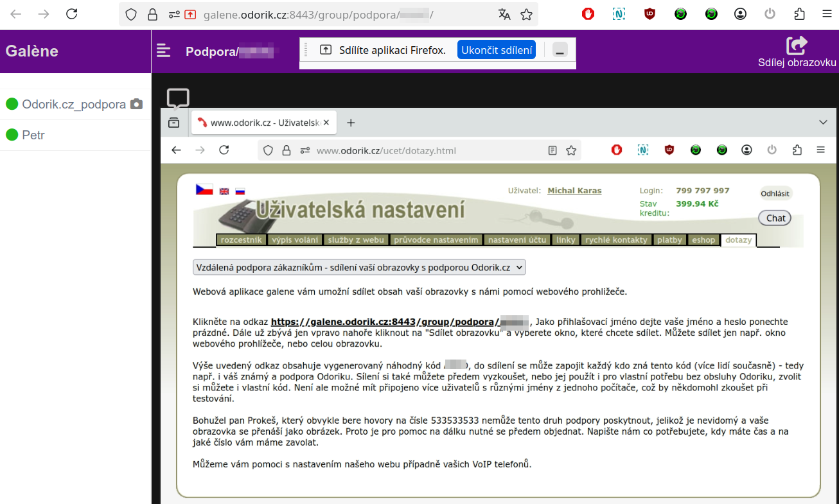Close the www.odorik.cz tab in shared window

326,123
